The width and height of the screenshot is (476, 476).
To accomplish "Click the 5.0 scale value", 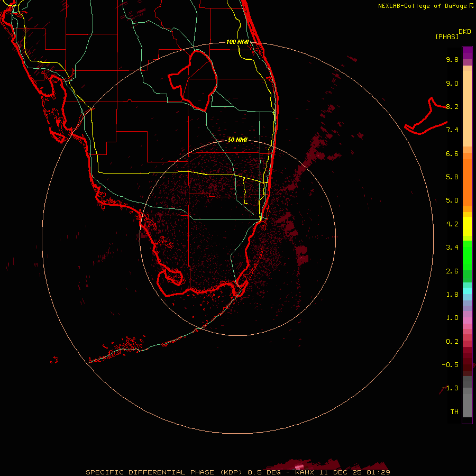I will [x=452, y=200].
